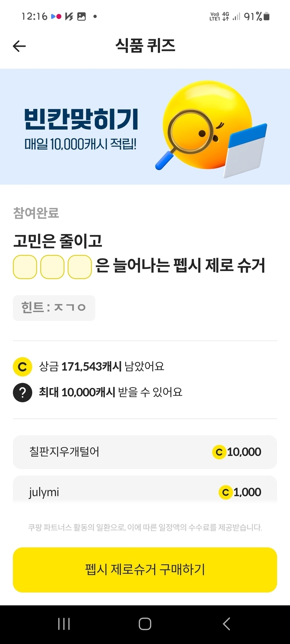
Task: Tap the 식품 퀴즈 page title
Action: click(x=145, y=46)
